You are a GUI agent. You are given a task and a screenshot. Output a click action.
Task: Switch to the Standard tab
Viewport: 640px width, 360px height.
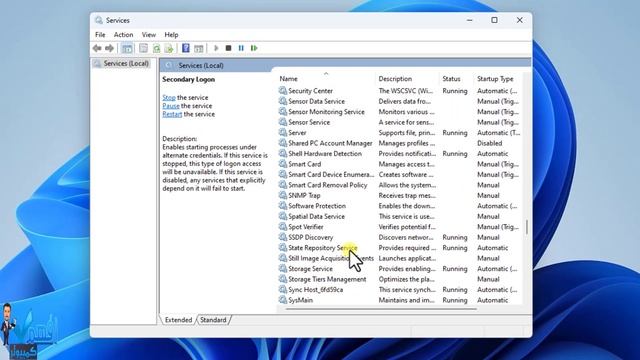[213, 320]
